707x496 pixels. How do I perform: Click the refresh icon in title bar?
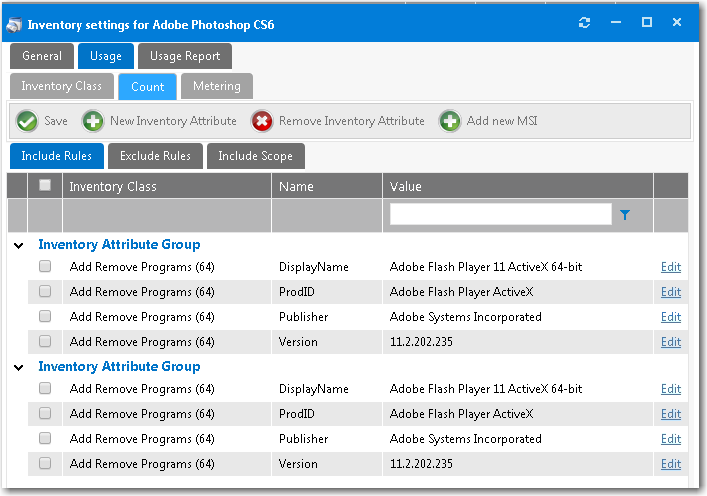pos(585,23)
